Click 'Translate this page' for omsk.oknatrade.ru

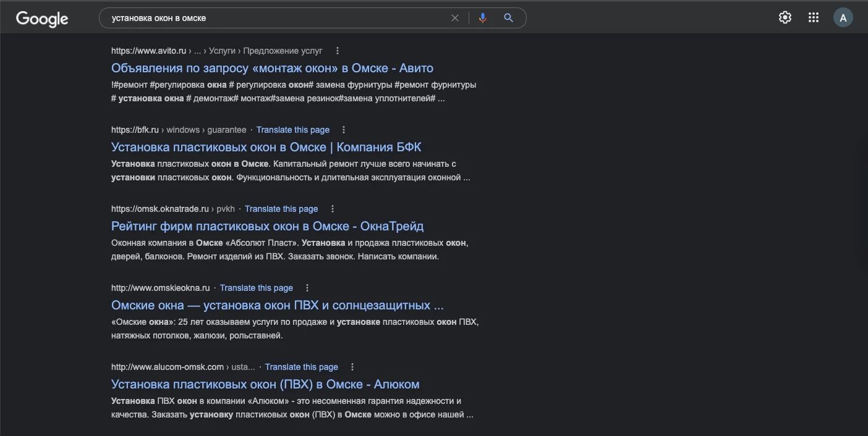[281, 209]
